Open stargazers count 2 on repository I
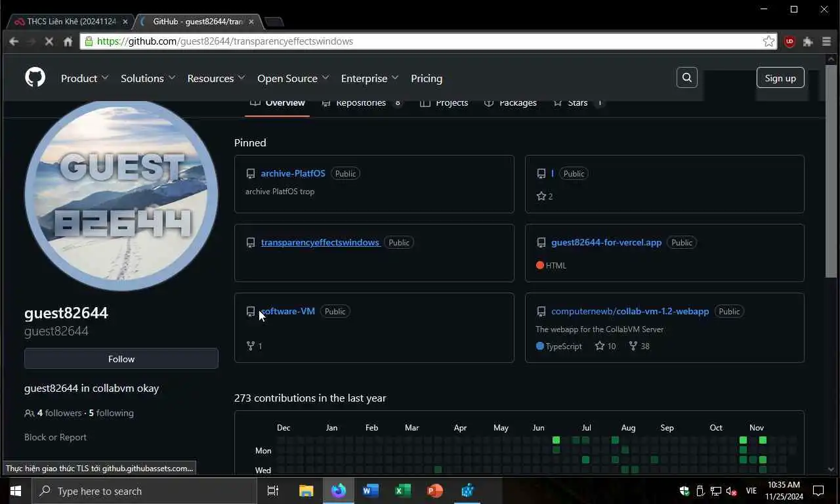This screenshot has width=840, height=504. pyautogui.click(x=545, y=196)
